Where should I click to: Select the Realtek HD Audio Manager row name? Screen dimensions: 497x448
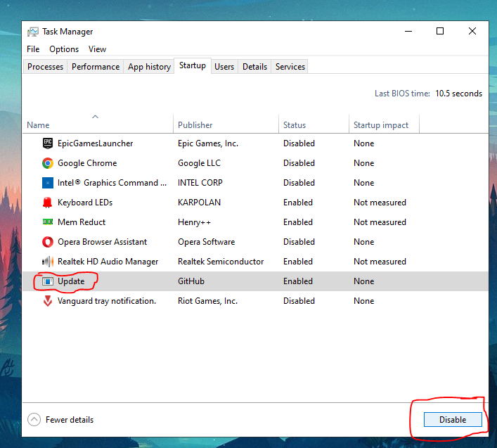108,262
